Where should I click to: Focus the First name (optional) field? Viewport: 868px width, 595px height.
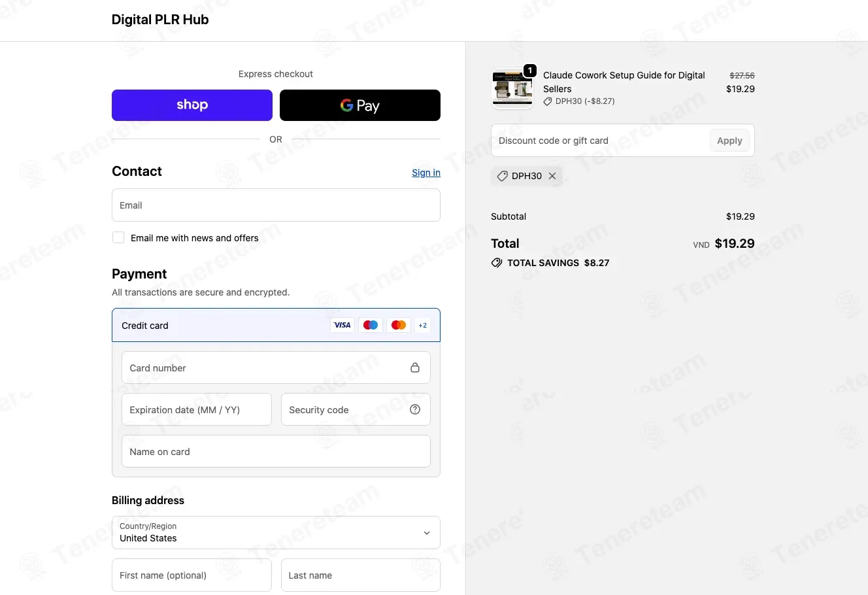[x=192, y=575]
